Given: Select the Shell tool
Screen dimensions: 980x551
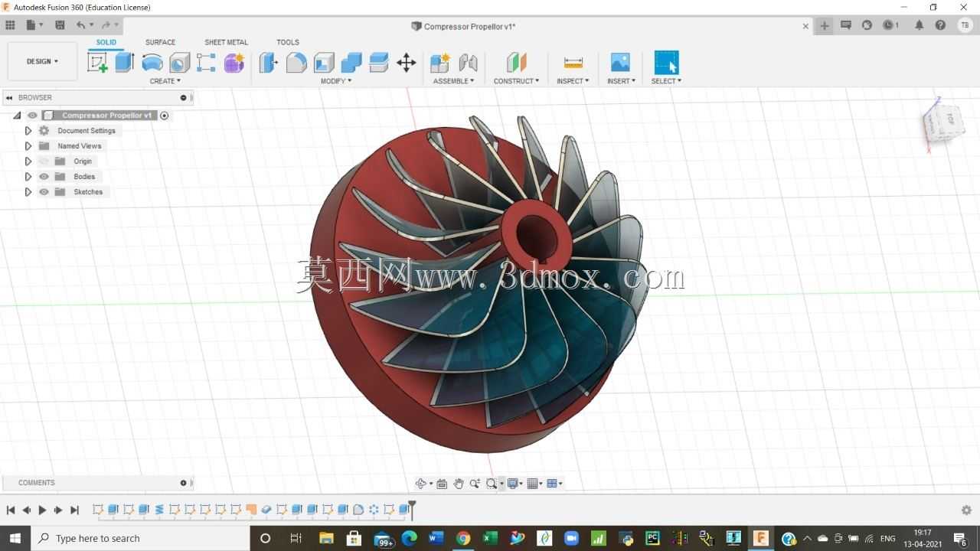Looking at the screenshot, I should [324, 63].
